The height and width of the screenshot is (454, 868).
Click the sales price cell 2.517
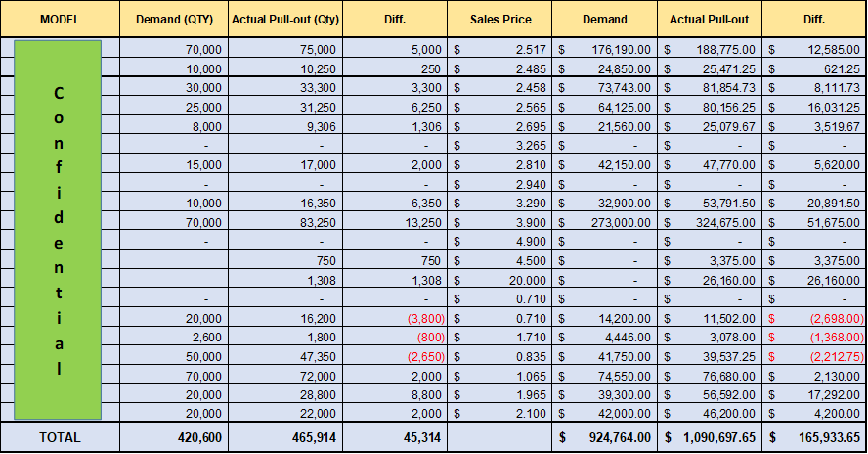pos(499,48)
